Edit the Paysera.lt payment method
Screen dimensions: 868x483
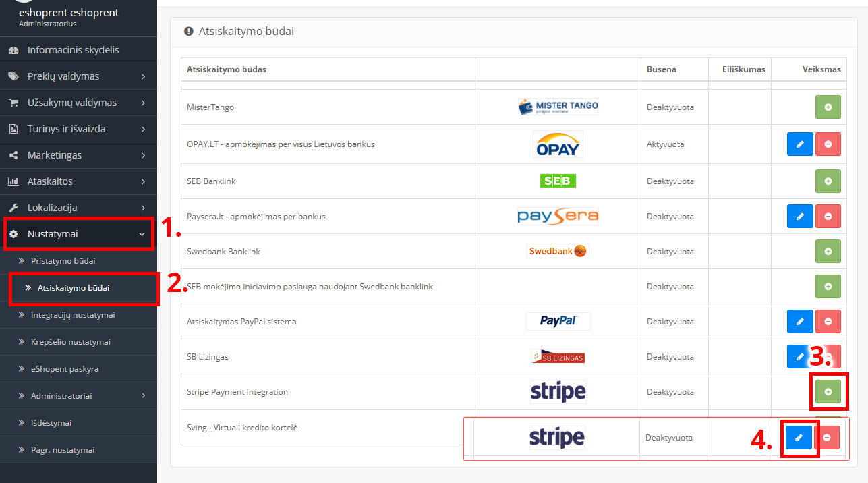coord(800,216)
